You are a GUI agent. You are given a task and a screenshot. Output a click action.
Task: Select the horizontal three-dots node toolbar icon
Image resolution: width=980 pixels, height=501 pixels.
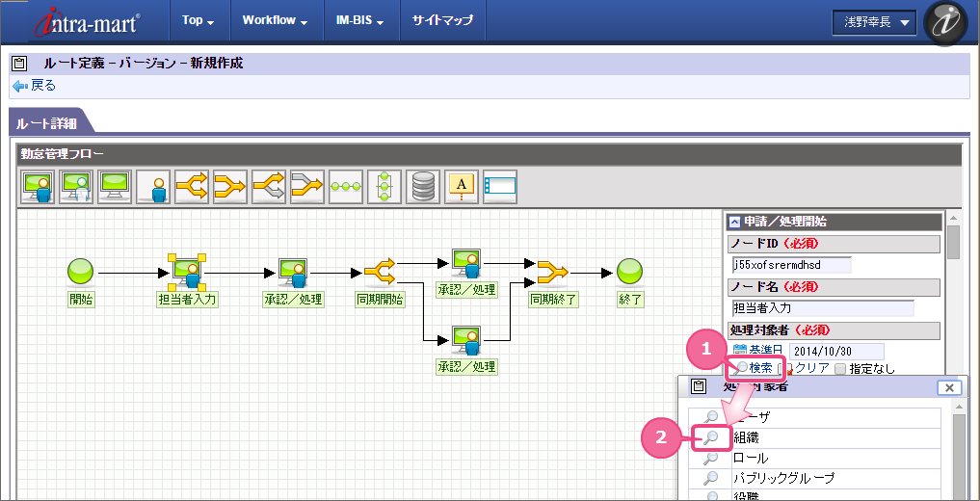point(346,187)
